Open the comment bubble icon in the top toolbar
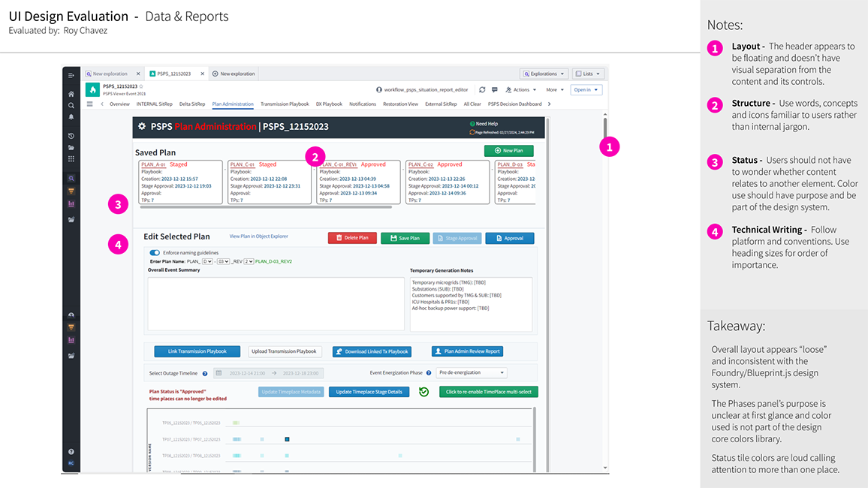This screenshot has height=488, width=868. (x=494, y=89)
